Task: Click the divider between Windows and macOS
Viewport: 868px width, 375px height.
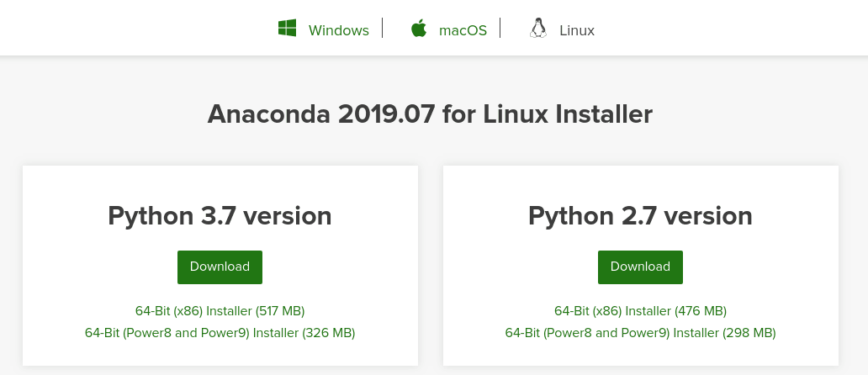Action: (383, 29)
